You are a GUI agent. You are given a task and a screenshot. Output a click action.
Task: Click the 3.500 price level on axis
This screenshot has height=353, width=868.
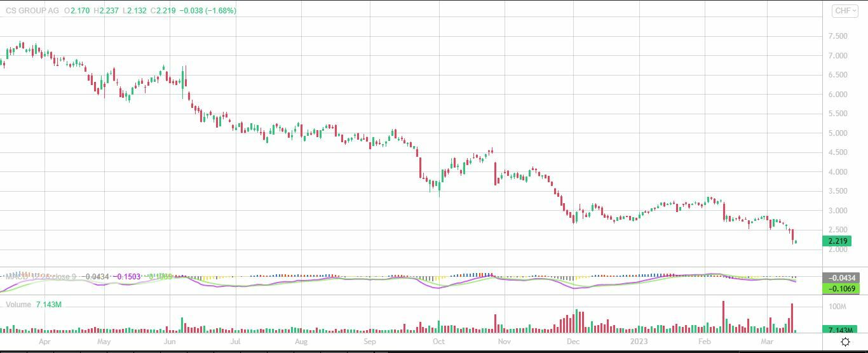coord(839,191)
